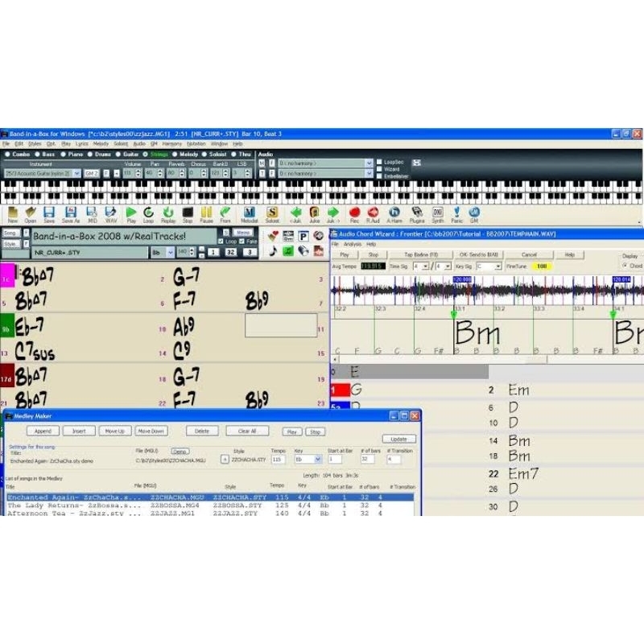644x644 pixels.
Task: Click the Save As toolbar icon
Action: (x=71, y=215)
